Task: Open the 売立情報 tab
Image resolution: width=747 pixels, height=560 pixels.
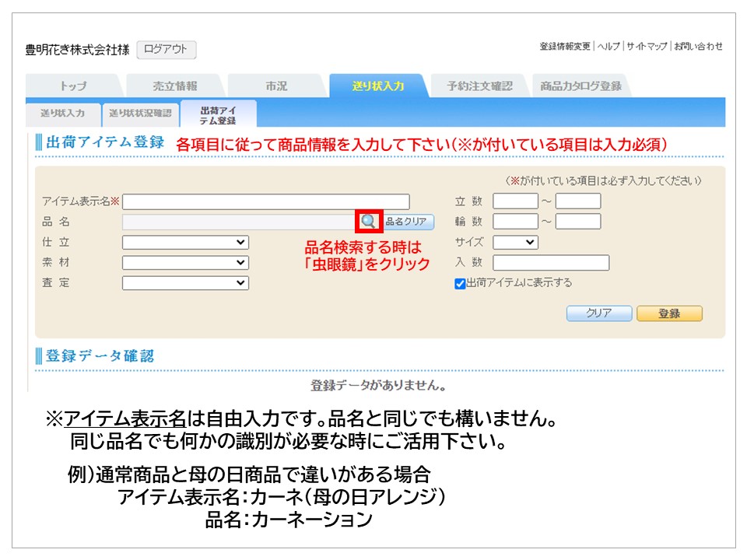Action: [174, 86]
